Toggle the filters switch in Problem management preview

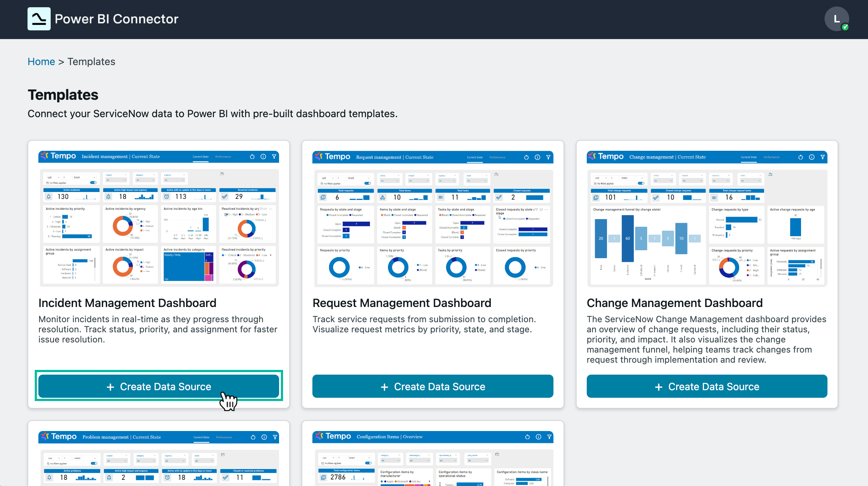(94, 464)
